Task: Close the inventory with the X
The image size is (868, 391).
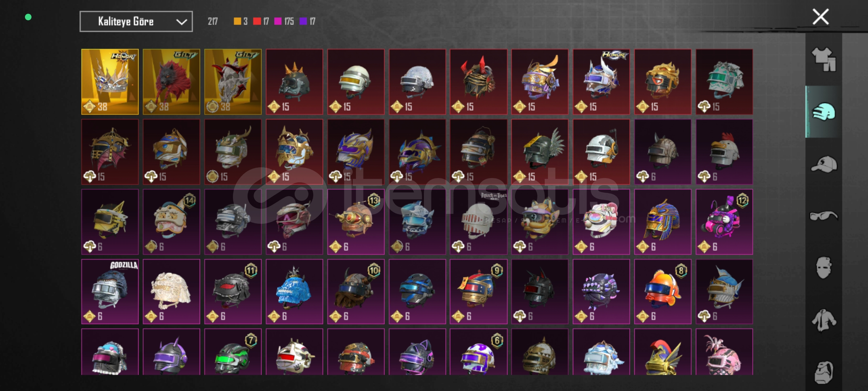Action: [x=821, y=17]
